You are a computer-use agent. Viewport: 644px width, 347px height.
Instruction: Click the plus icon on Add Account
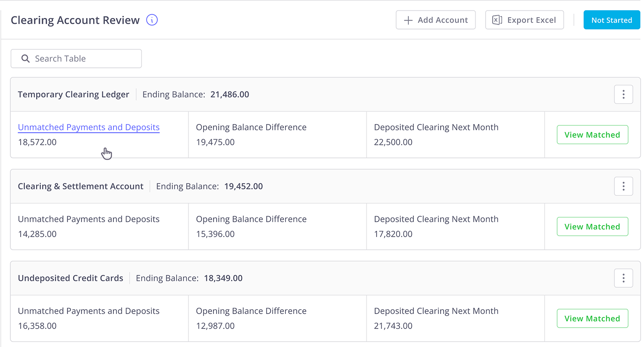pos(408,20)
